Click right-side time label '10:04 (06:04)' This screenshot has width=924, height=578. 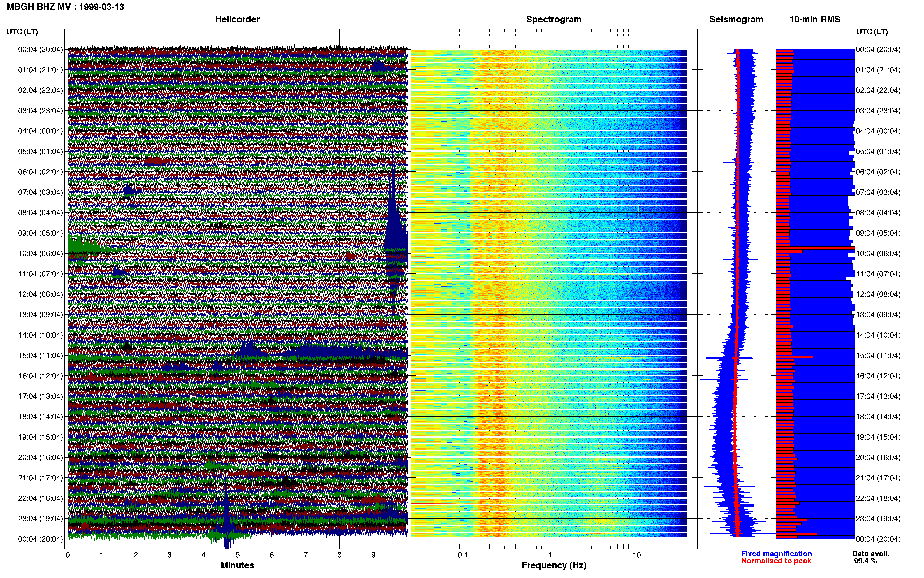pos(878,253)
